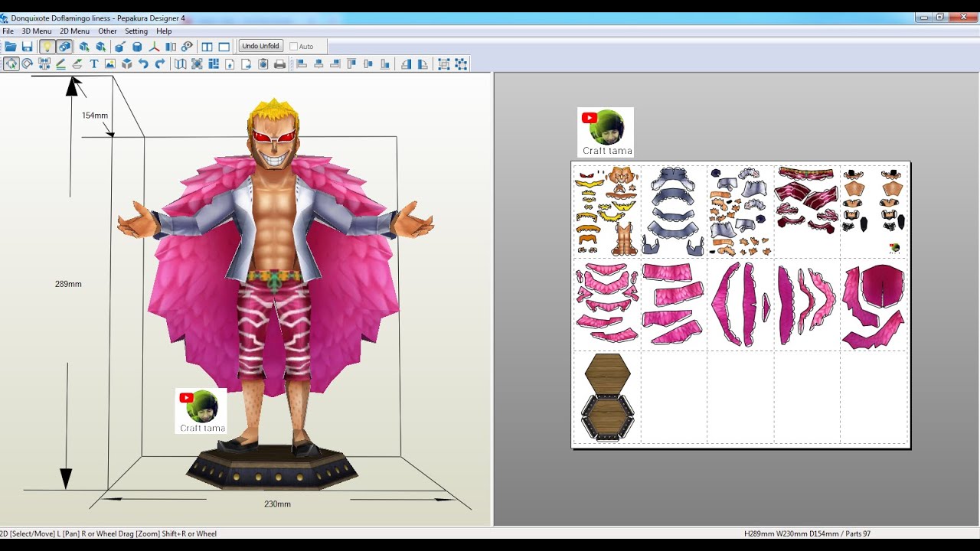980x551 pixels.
Task: Click the 3D cube icon in second toolbar
Action: coord(127,64)
